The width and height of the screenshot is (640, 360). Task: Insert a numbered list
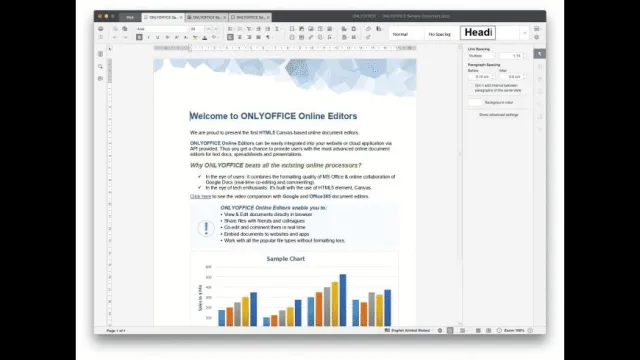(240, 29)
